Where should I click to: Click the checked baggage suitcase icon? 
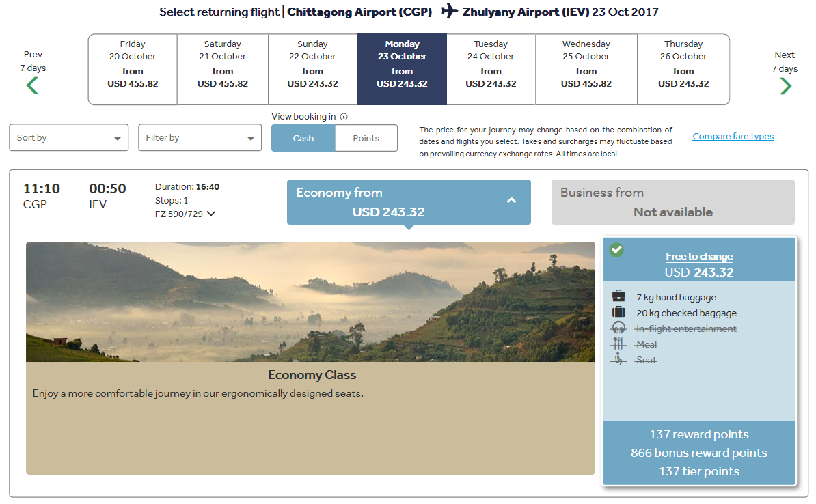618,312
